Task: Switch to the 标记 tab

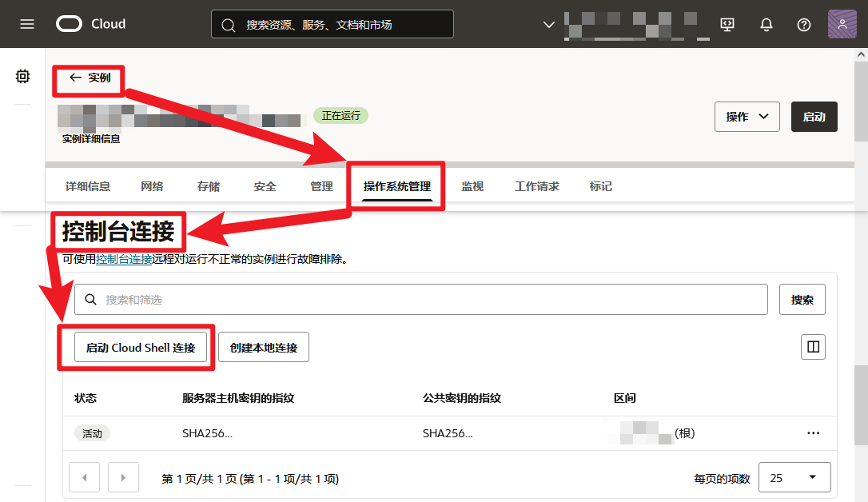Action: pyautogui.click(x=600, y=186)
